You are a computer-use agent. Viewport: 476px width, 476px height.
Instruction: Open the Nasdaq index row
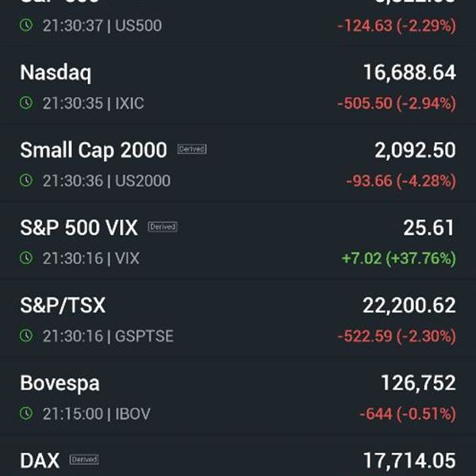238,86
